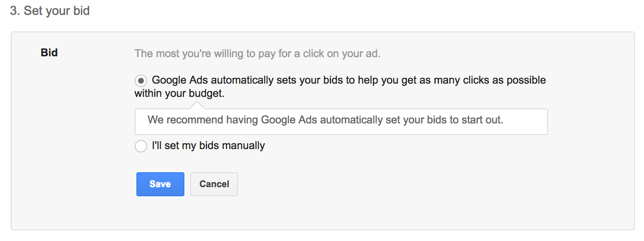644x241 pixels.
Task: Select the manual bids radio button
Action: [141, 146]
